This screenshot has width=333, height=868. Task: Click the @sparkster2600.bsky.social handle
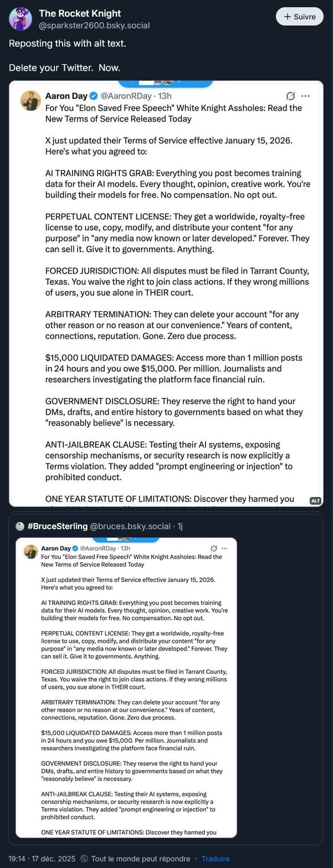click(94, 26)
